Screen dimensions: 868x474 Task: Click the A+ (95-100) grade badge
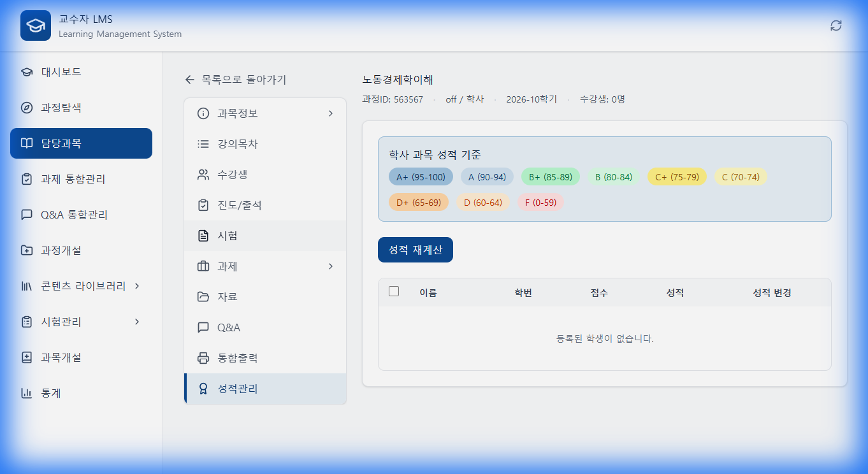point(421,176)
